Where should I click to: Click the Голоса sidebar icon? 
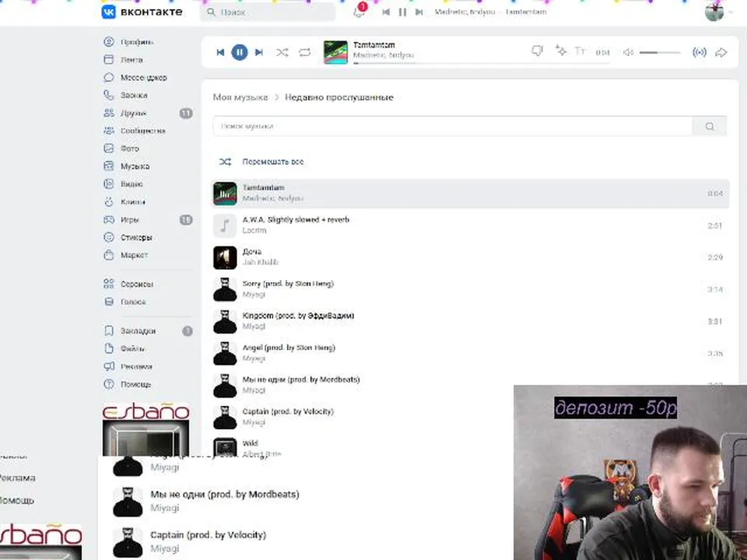[x=109, y=302]
